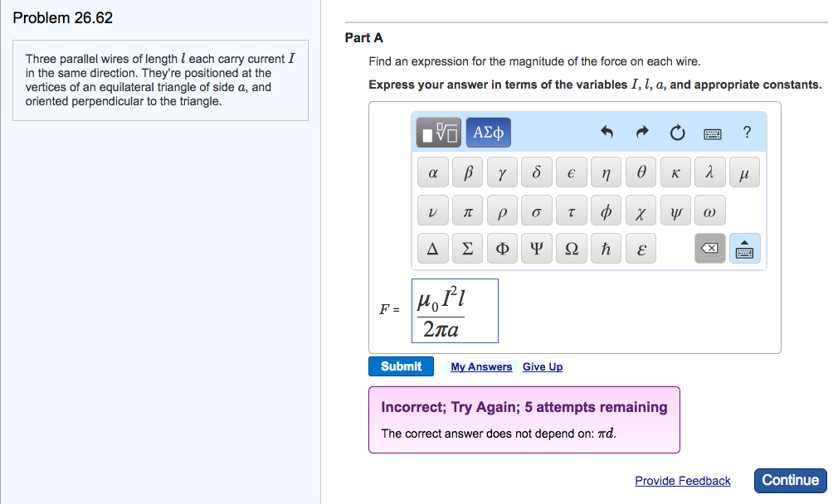Open My Answers link
This screenshot has width=838, height=504.
pos(481,367)
